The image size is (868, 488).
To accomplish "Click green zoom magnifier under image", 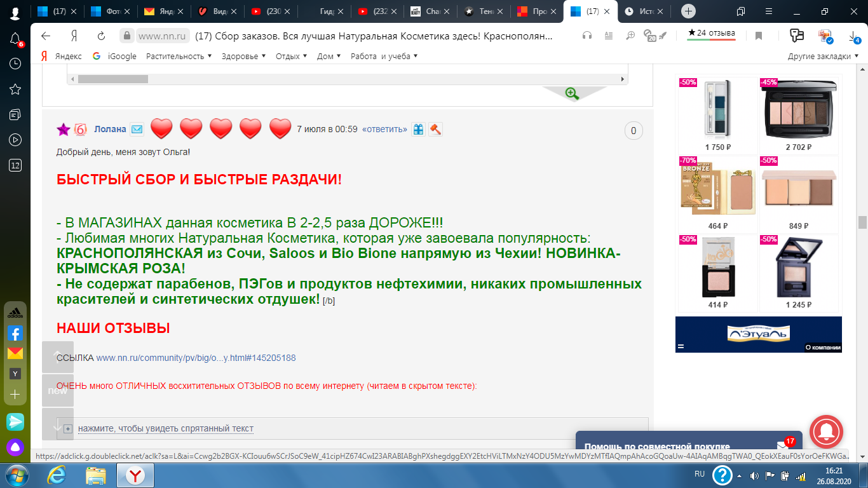I will (572, 93).
